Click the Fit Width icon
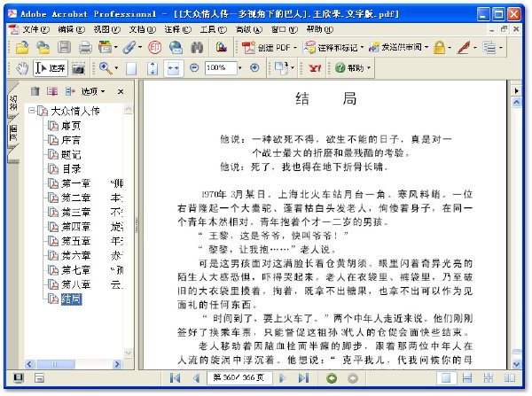This screenshot has width=532, height=396. (x=174, y=68)
